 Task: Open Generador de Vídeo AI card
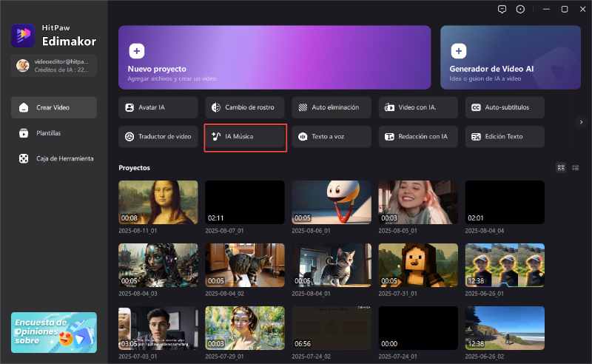511,58
